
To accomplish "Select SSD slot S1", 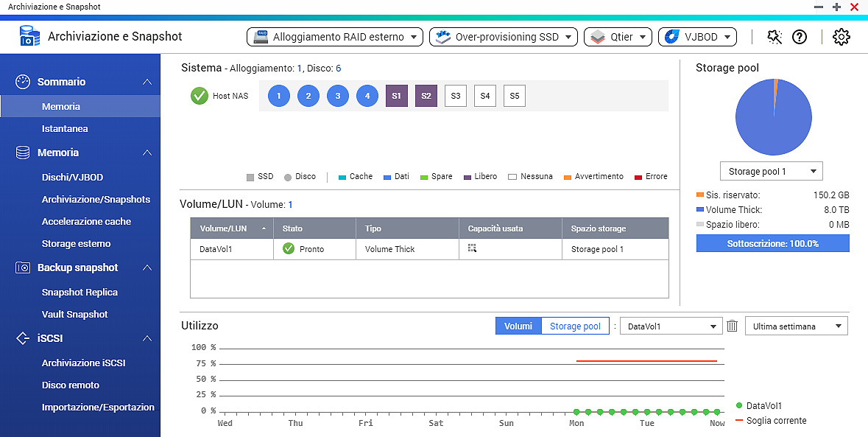I will point(396,96).
